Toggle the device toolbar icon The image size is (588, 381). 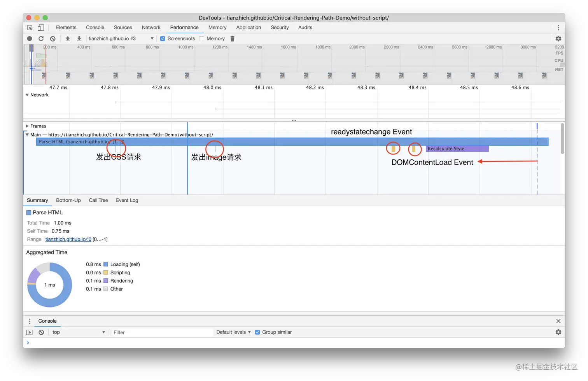tap(41, 28)
